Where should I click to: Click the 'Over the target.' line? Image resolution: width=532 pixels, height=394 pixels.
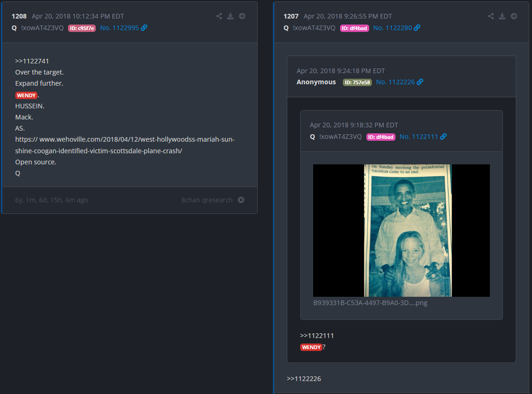tap(39, 72)
